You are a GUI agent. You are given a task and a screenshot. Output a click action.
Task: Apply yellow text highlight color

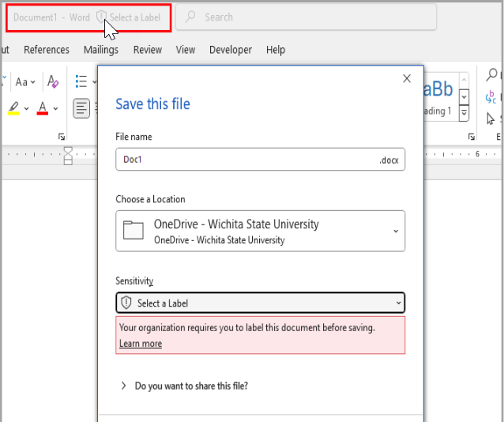[13, 108]
